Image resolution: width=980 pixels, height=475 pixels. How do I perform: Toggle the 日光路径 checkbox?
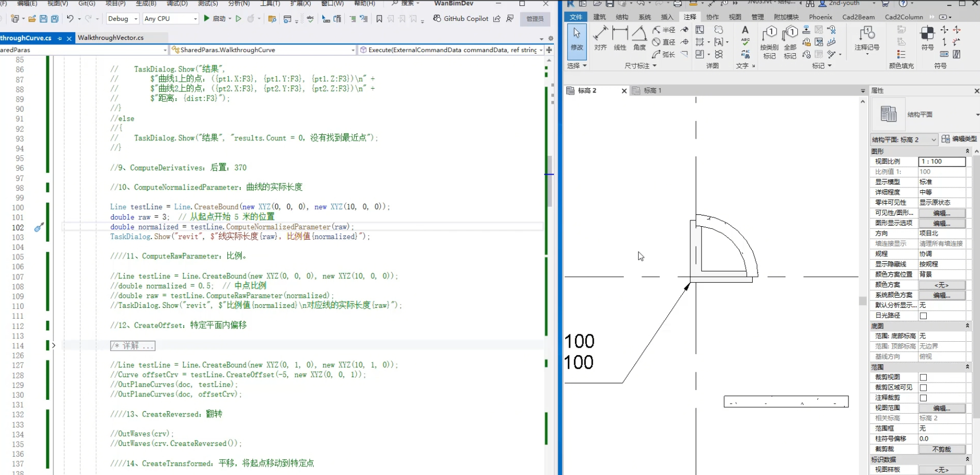point(923,315)
